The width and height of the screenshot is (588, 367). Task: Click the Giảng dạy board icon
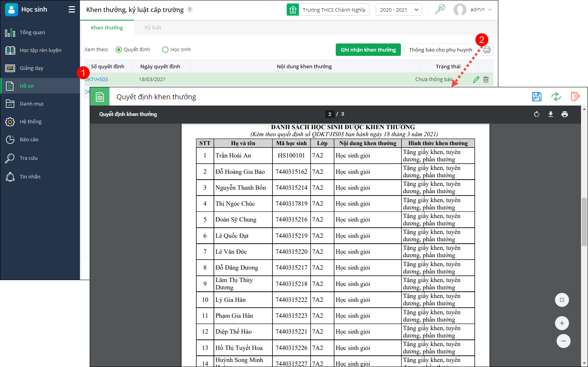click(10, 68)
